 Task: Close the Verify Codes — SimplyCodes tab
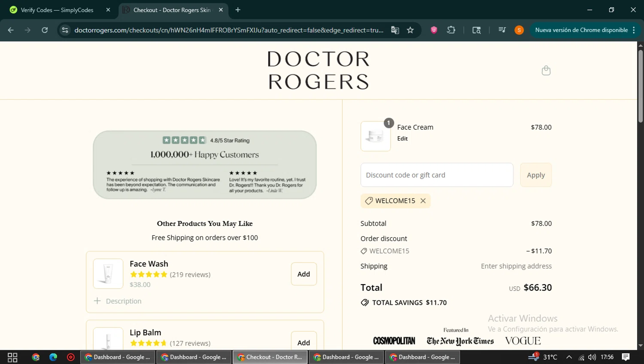pos(108,10)
